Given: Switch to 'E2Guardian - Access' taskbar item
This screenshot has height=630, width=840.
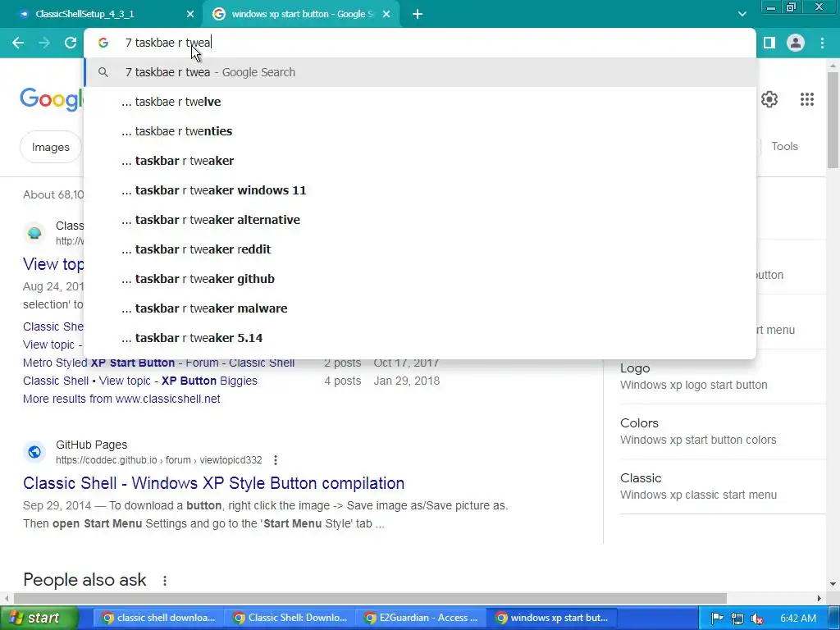Looking at the screenshot, I should [x=421, y=618].
